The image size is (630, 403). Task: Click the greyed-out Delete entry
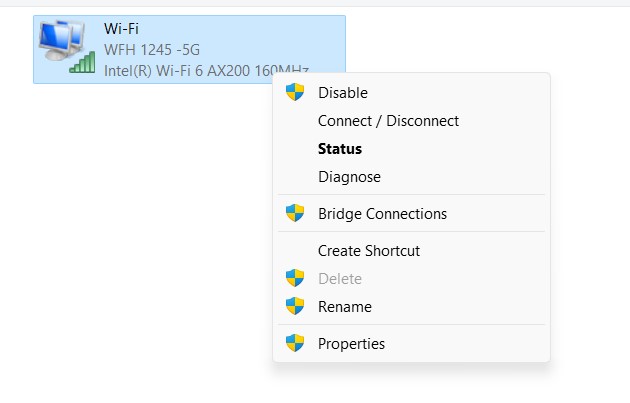(340, 279)
